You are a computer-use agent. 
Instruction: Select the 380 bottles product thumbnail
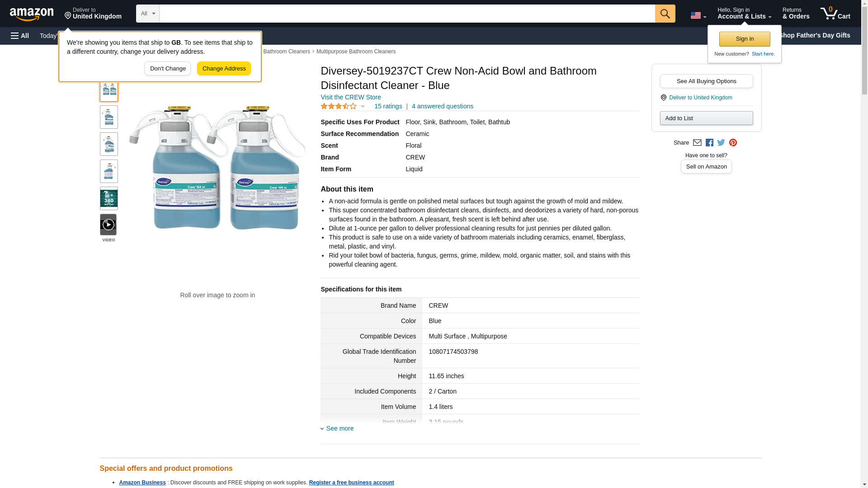click(x=108, y=198)
